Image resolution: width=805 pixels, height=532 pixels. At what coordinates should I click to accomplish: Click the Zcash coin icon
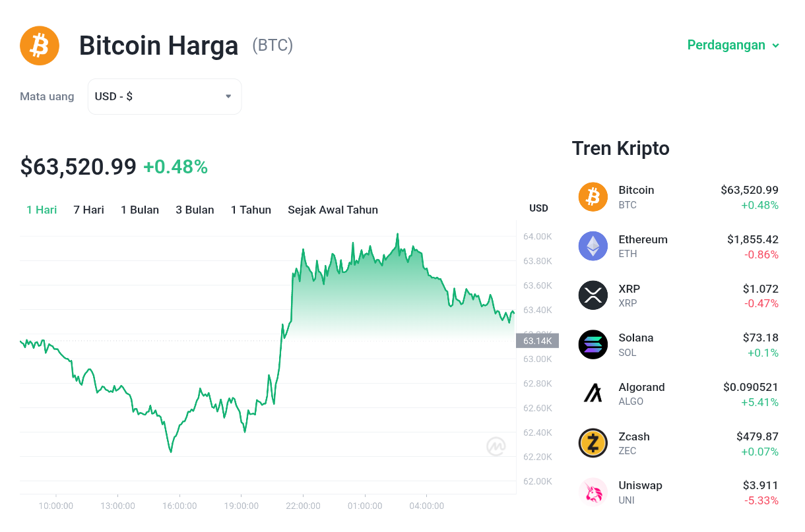pos(593,443)
